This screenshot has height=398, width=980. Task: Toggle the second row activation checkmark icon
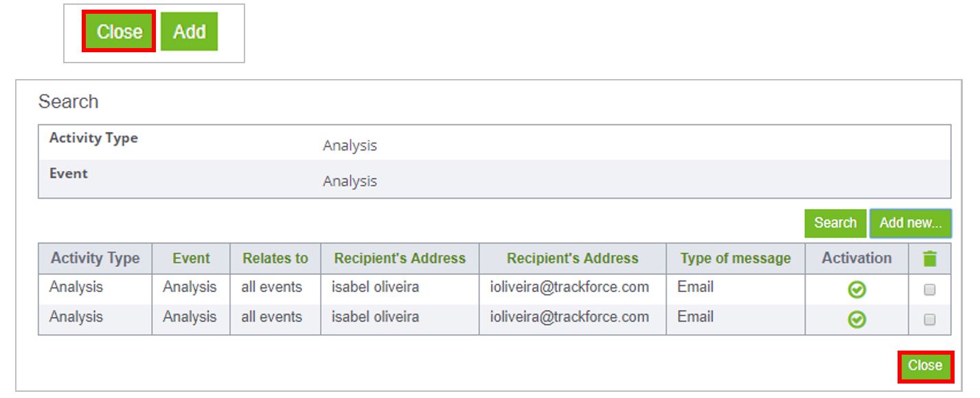(x=856, y=320)
